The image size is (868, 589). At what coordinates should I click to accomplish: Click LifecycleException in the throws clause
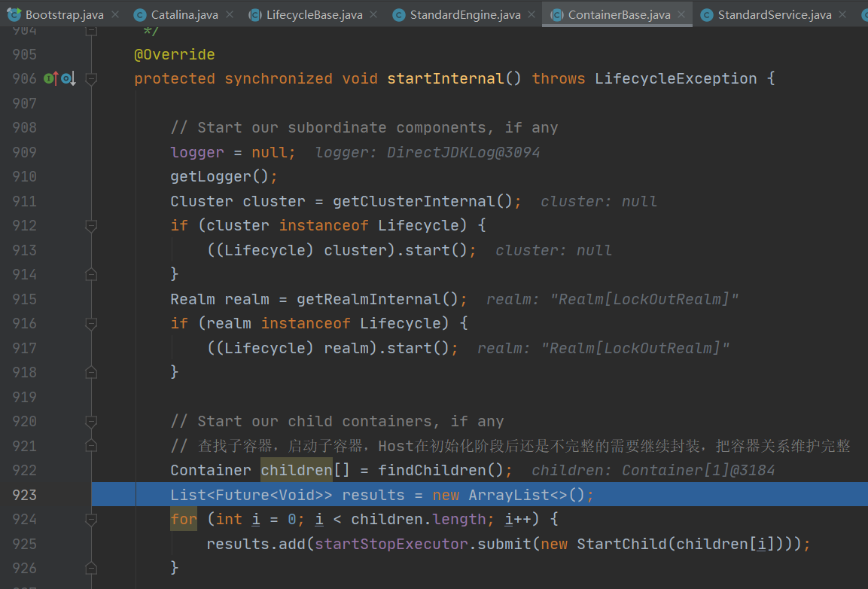click(x=675, y=78)
